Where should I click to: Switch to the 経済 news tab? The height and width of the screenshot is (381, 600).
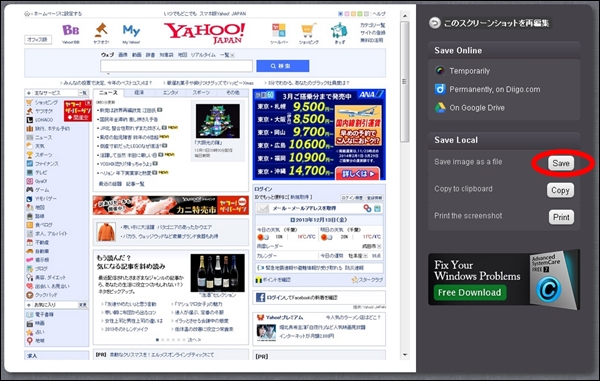tap(139, 93)
